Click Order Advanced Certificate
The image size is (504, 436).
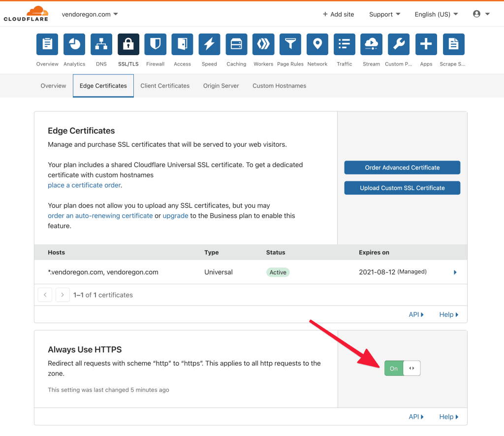pos(402,168)
